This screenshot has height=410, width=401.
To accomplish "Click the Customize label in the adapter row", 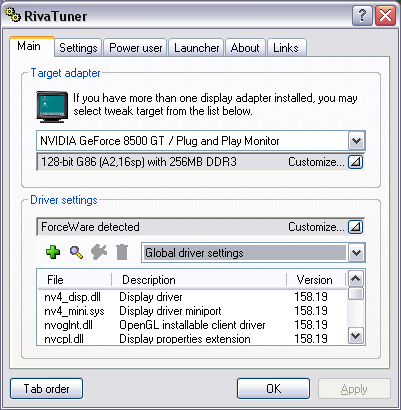I will (316, 162).
